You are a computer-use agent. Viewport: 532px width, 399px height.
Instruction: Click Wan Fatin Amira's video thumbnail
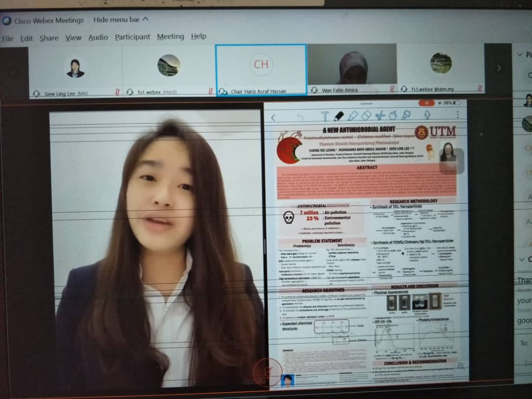[x=352, y=67]
